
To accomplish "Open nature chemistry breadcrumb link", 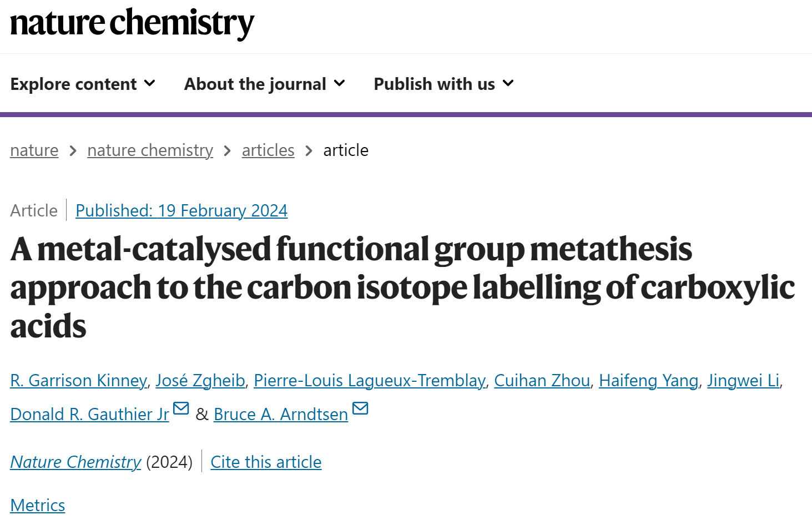I will point(150,150).
